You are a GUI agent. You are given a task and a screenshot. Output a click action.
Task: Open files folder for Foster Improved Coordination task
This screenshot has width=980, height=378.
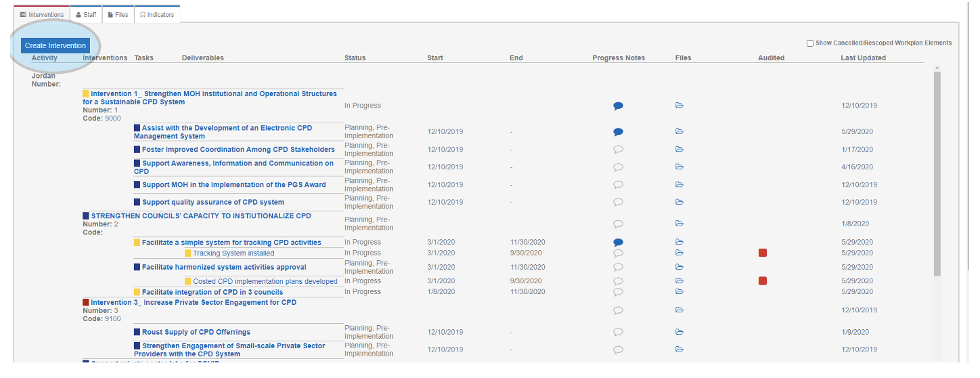tap(680, 149)
